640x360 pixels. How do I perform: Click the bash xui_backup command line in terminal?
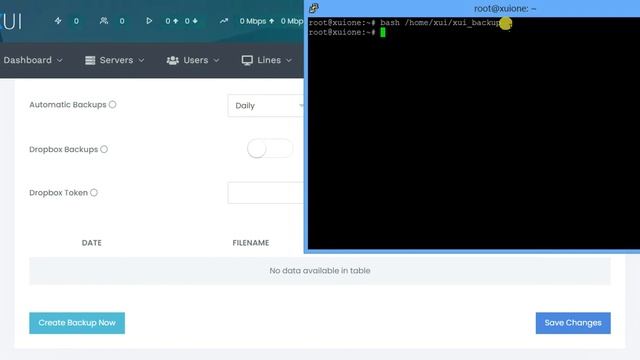(410, 22)
